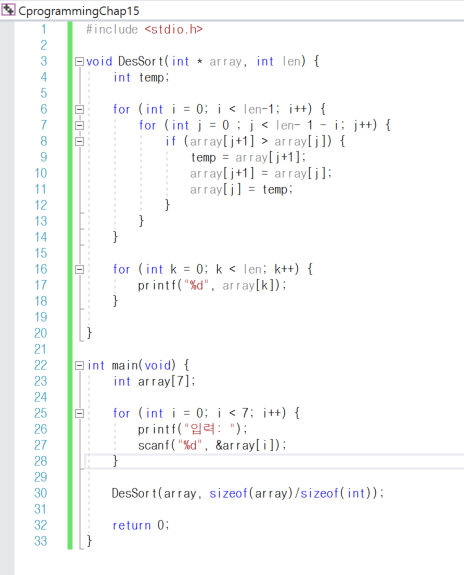Click 'sizeof(array)' on line 30

pos(251,493)
